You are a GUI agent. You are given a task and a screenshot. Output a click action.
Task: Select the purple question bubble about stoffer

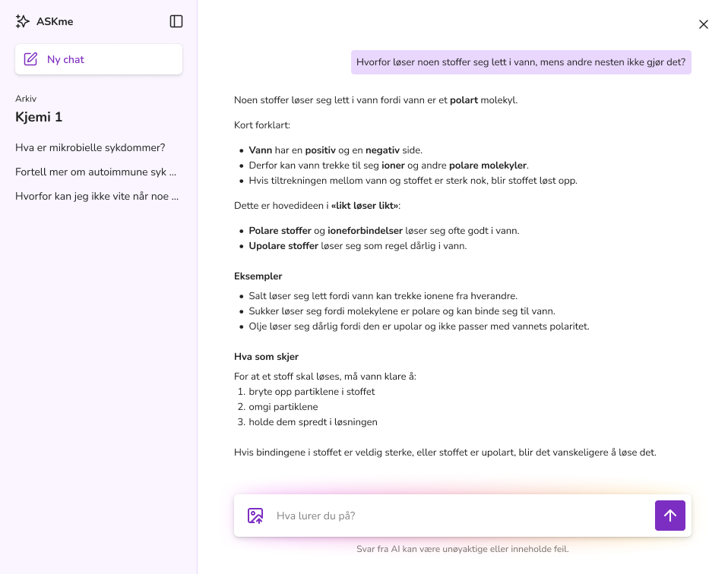(521, 61)
